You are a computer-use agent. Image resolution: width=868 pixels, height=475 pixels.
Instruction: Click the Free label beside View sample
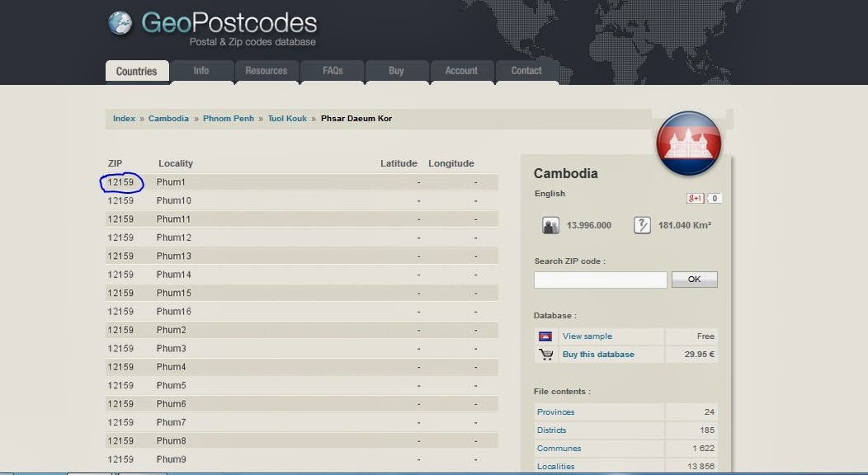tap(705, 336)
